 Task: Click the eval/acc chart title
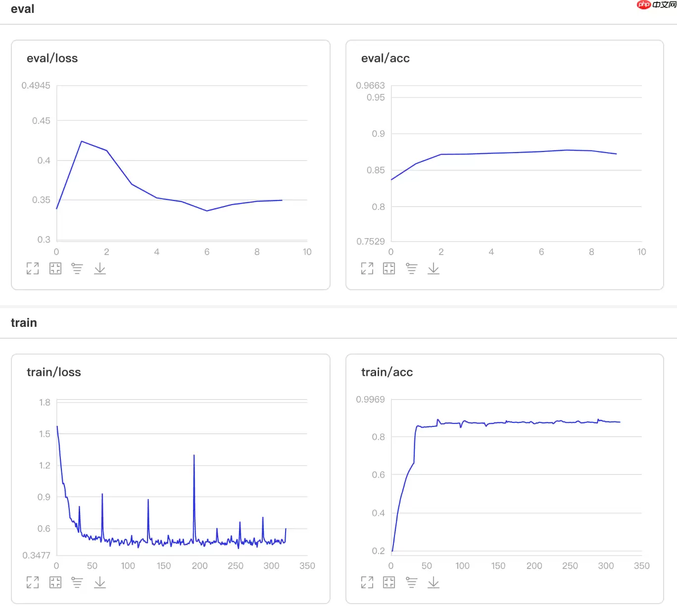[385, 58]
